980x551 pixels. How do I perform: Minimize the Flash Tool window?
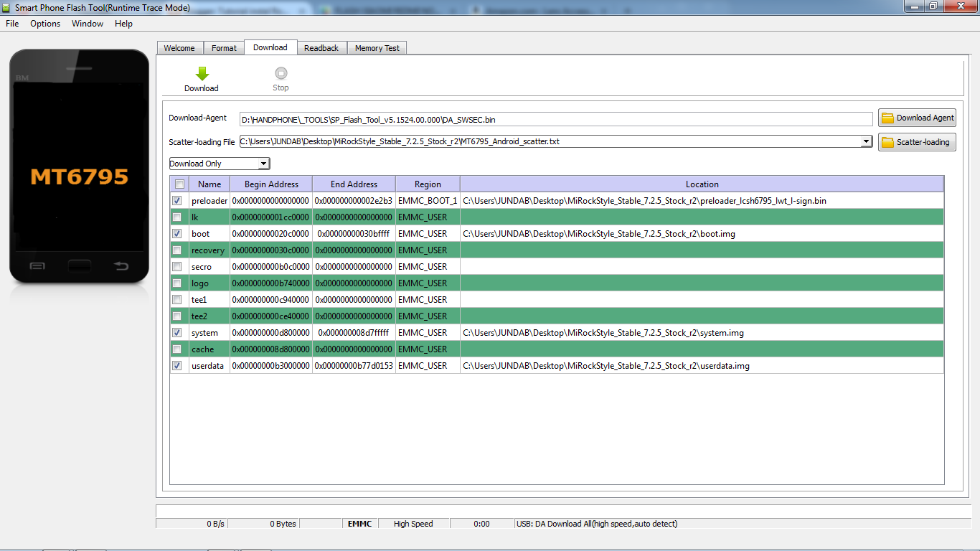(x=913, y=6)
